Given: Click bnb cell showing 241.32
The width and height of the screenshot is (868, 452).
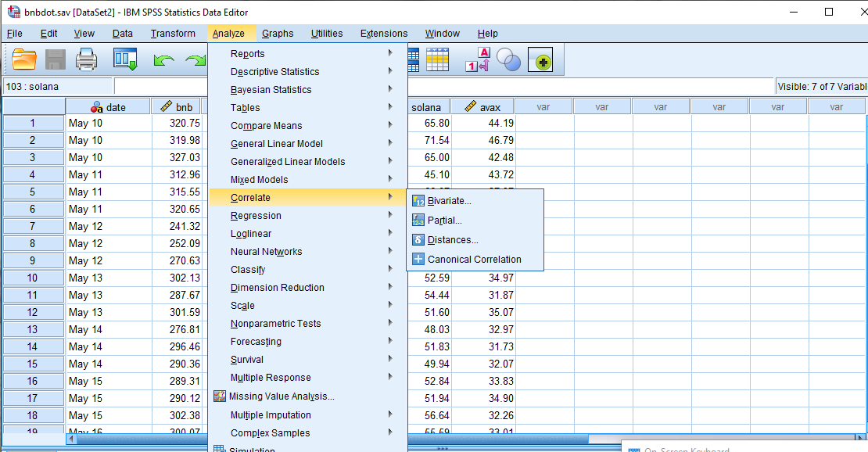Looking at the screenshot, I should [x=177, y=226].
